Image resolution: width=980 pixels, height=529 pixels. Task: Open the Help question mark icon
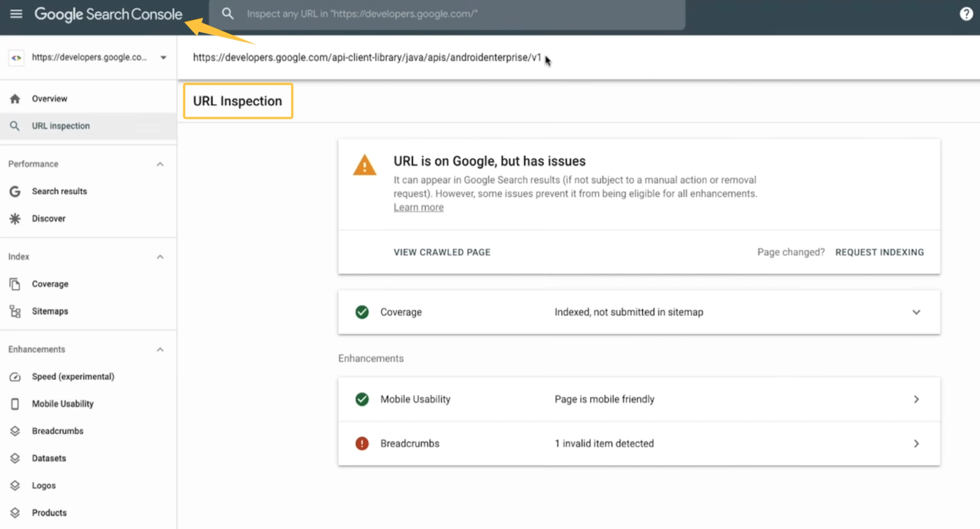point(966,13)
